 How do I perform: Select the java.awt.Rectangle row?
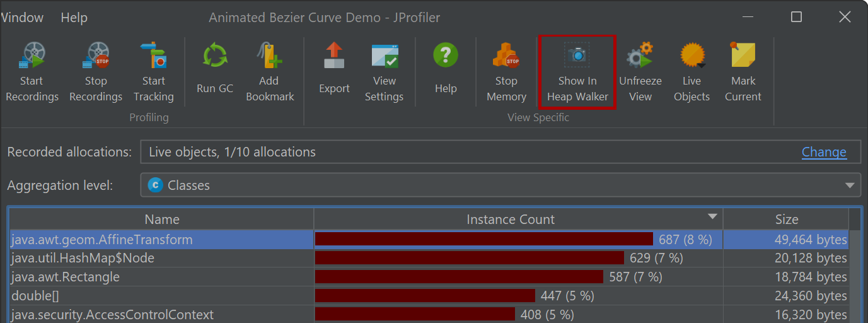click(429, 277)
